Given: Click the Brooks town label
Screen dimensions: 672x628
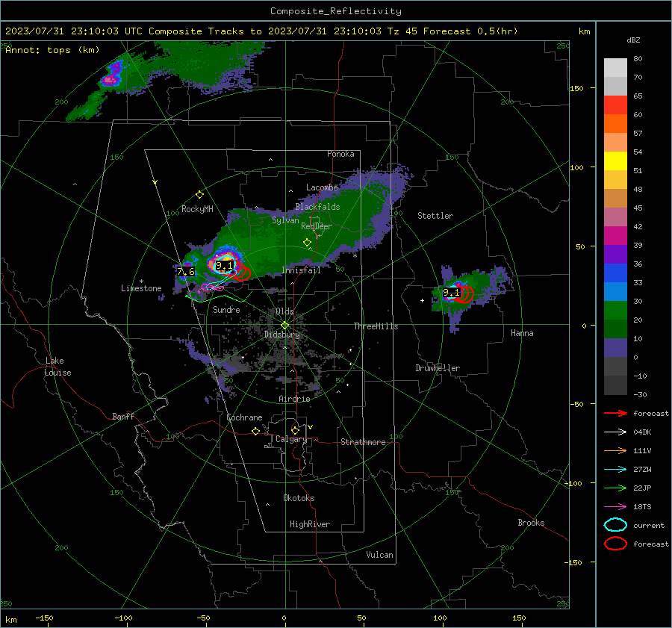Looking at the screenshot, I should pyautogui.click(x=531, y=523).
